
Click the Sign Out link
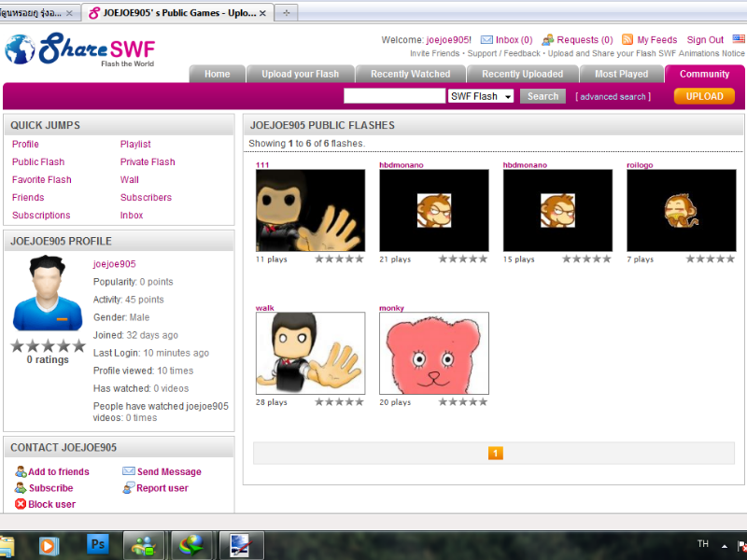coord(705,40)
